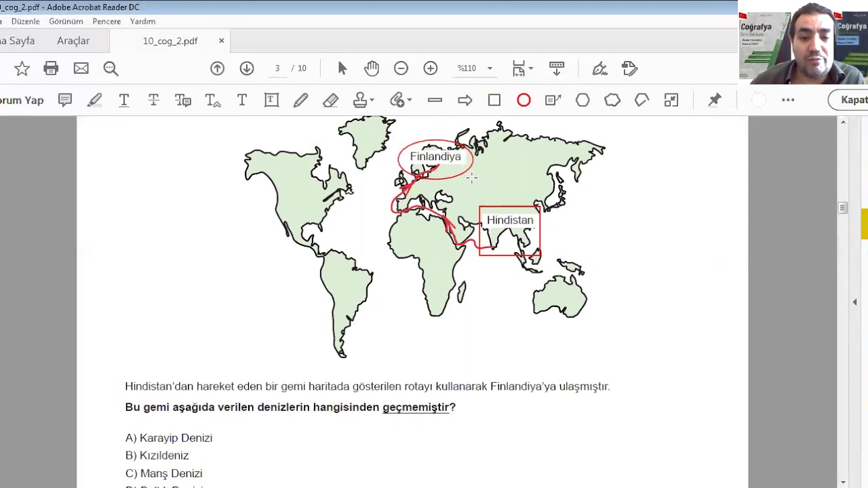Select the highlight text tool
The height and width of the screenshot is (488, 868).
[94, 100]
